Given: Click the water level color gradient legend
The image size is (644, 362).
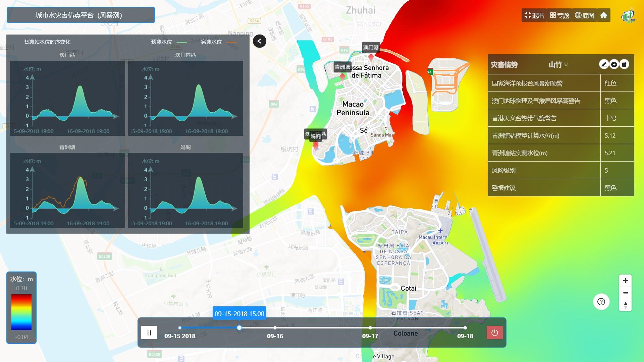Looking at the screenshot, I should [x=21, y=312].
